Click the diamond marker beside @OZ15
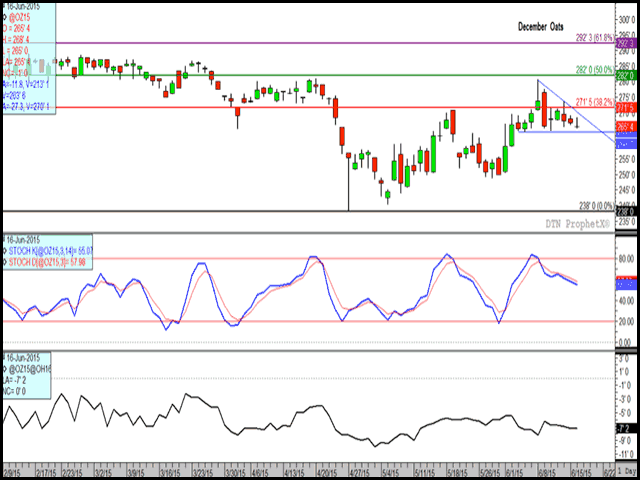 click(x=4, y=18)
